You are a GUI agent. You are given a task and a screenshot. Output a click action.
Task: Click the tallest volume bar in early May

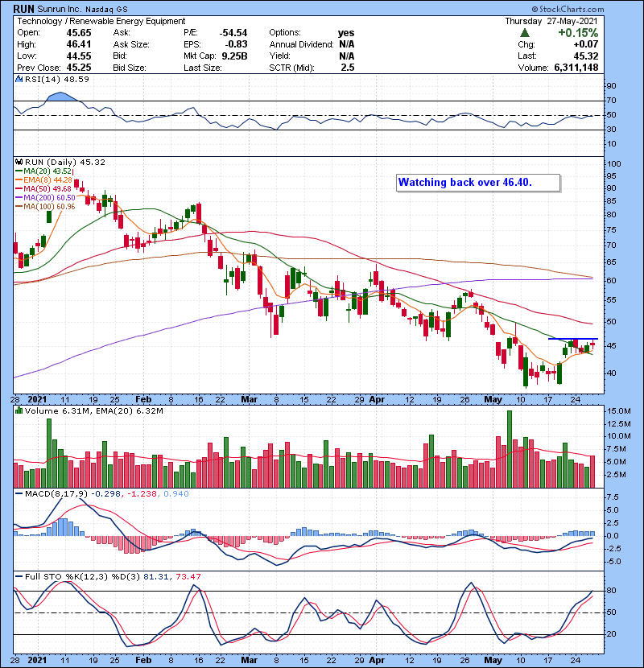tap(510, 449)
